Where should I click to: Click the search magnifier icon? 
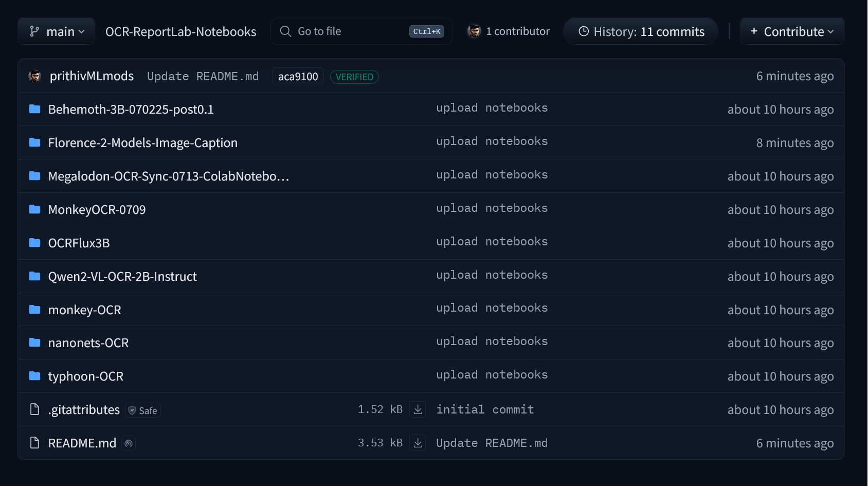[285, 31]
